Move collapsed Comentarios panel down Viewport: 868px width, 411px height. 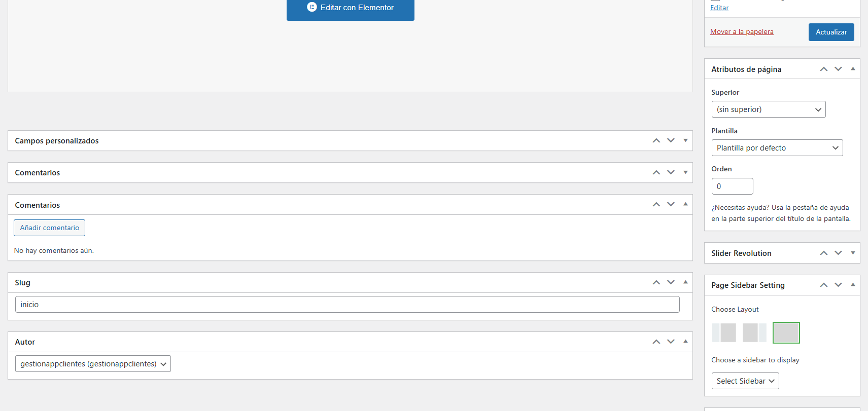pos(671,172)
